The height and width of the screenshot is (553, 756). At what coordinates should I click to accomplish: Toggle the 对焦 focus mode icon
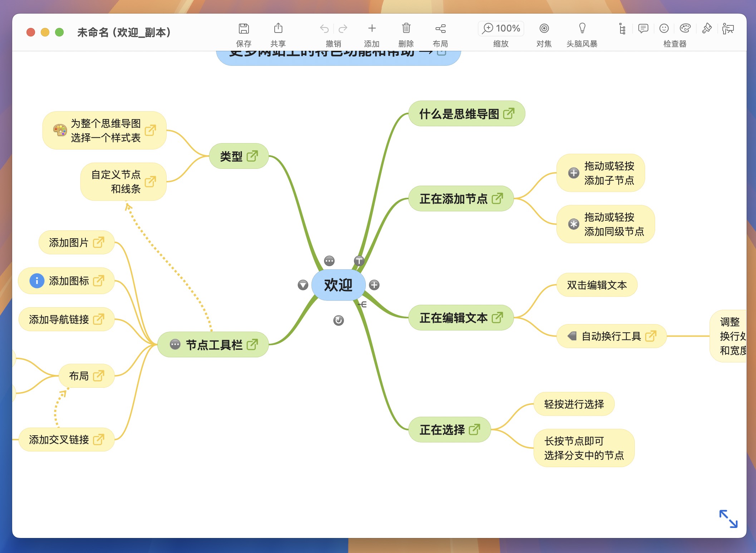[544, 28]
